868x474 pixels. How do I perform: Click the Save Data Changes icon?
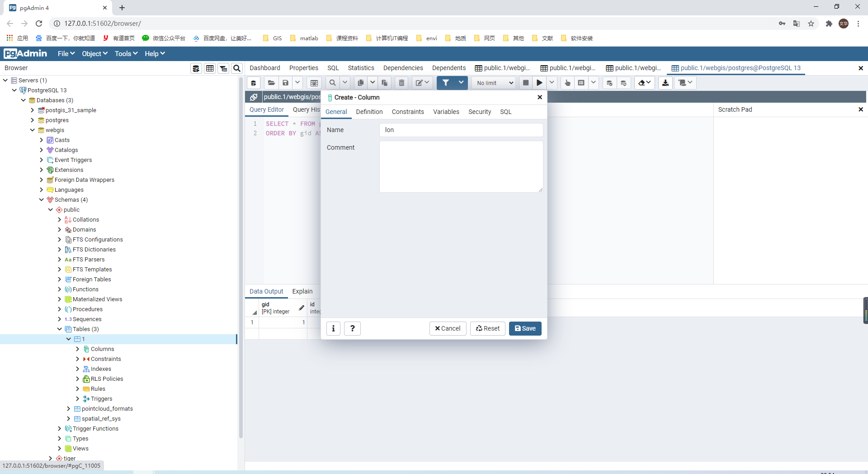(x=314, y=83)
